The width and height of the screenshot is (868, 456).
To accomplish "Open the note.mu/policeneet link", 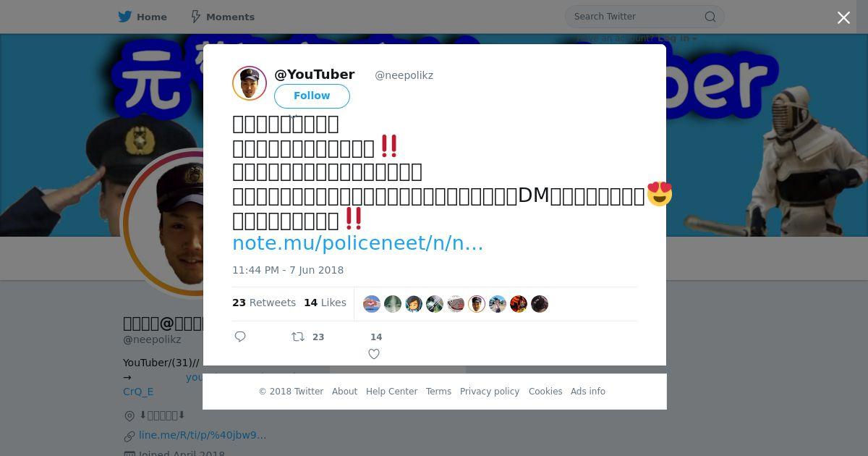I will point(357,243).
